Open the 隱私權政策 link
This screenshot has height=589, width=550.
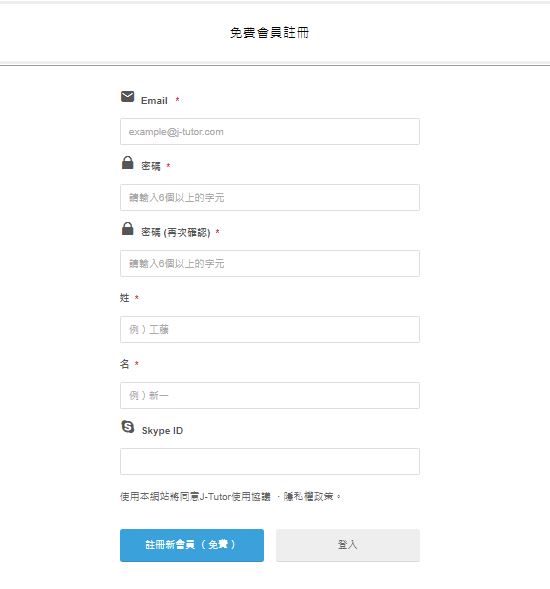[x=308, y=497]
